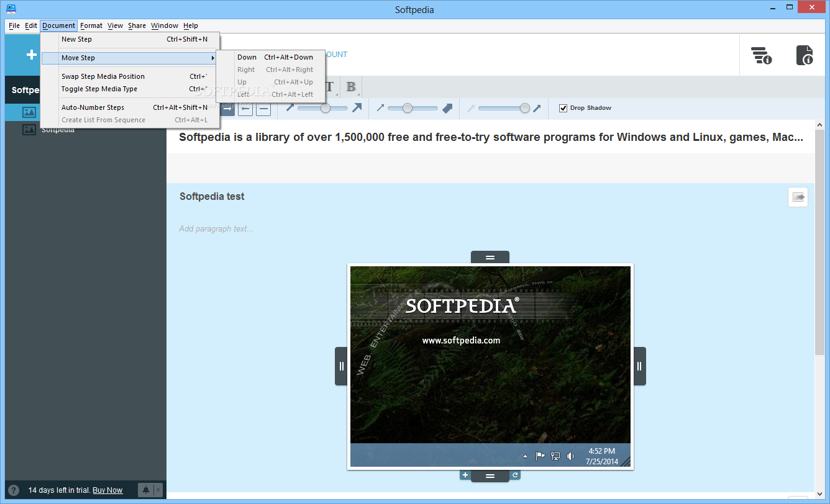Click the Softpedia test step title

[x=212, y=196]
